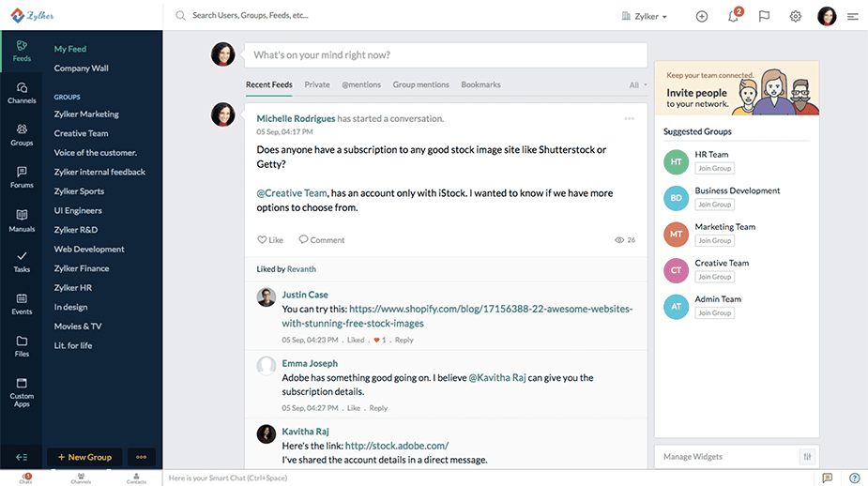
Task: Open the settings gear icon
Action: click(x=795, y=16)
